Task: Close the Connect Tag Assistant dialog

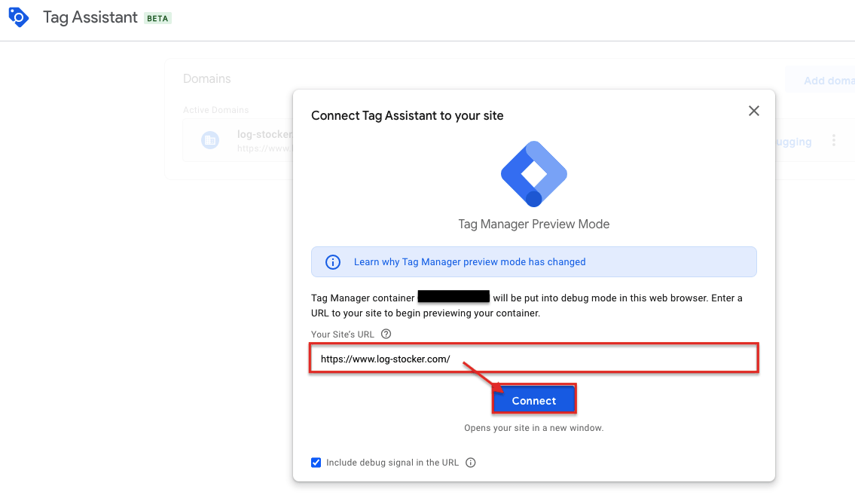Action: (x=753, y=111)
